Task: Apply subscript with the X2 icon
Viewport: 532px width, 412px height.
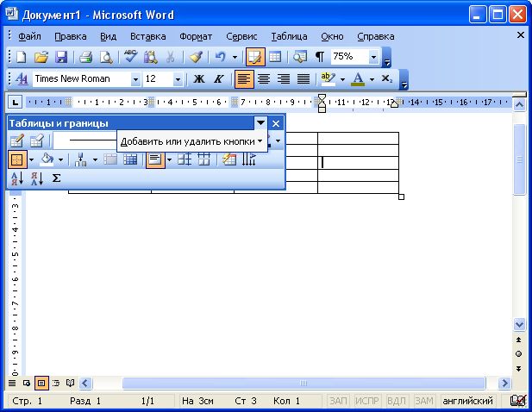Action: coord(387,79)
